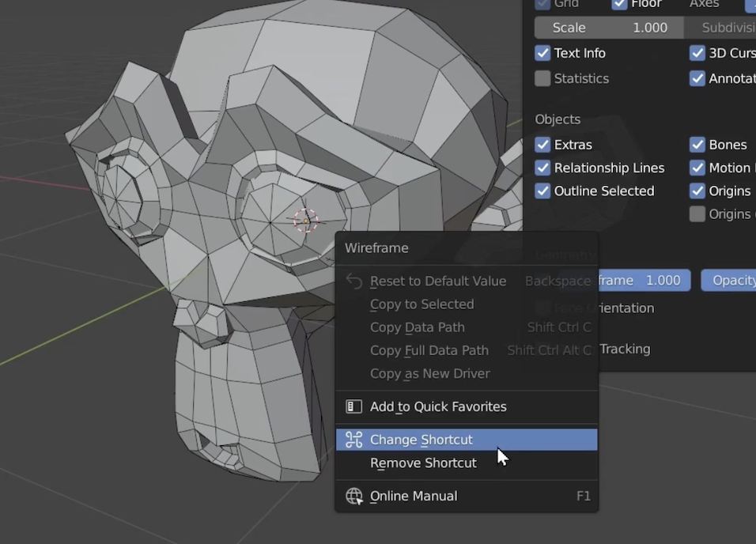Toggle the Bones checkbox
756x544 pixels.
pos(697,145)
